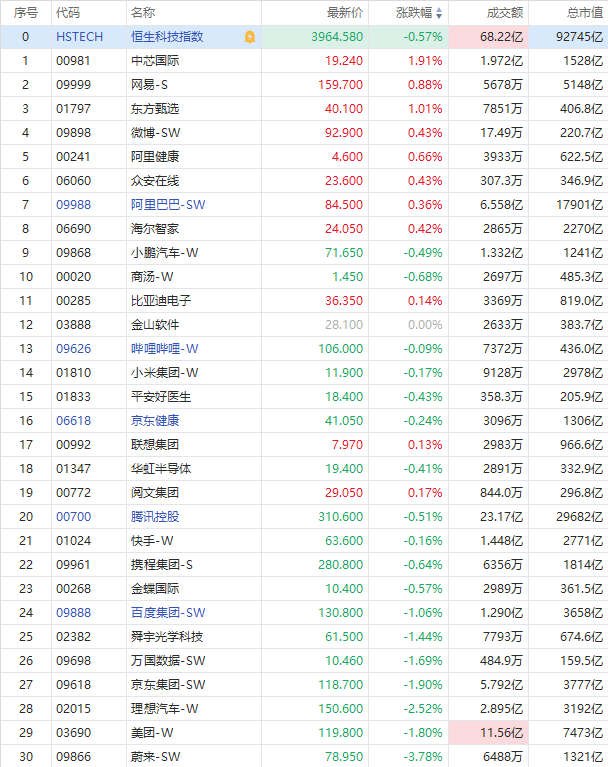Select 平安好医生 name cell
This screenshot has width=608, height=767.
pos(194,396)
